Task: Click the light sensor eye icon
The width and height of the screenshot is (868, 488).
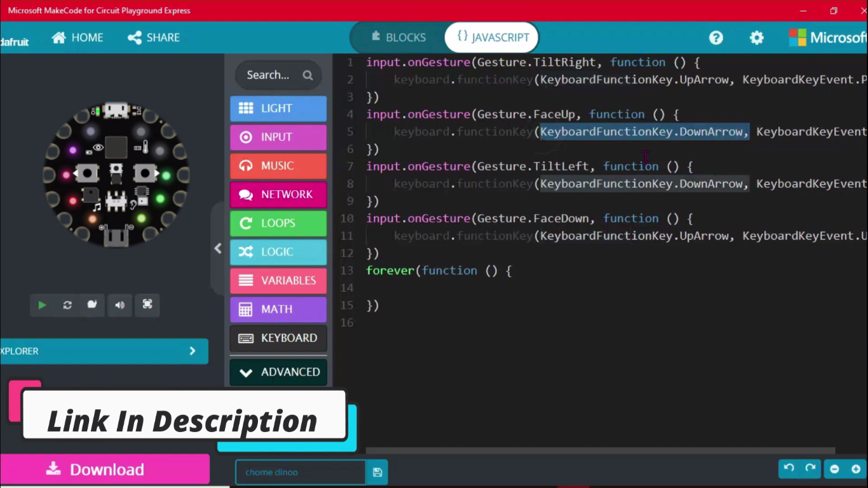Action: click(x=98, y=147)
